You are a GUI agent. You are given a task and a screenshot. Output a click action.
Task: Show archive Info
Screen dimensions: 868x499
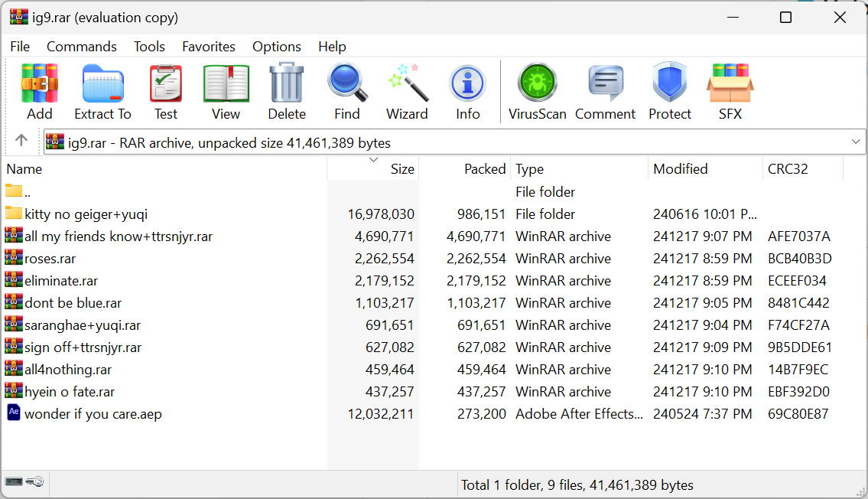click(x=467, y=92)
